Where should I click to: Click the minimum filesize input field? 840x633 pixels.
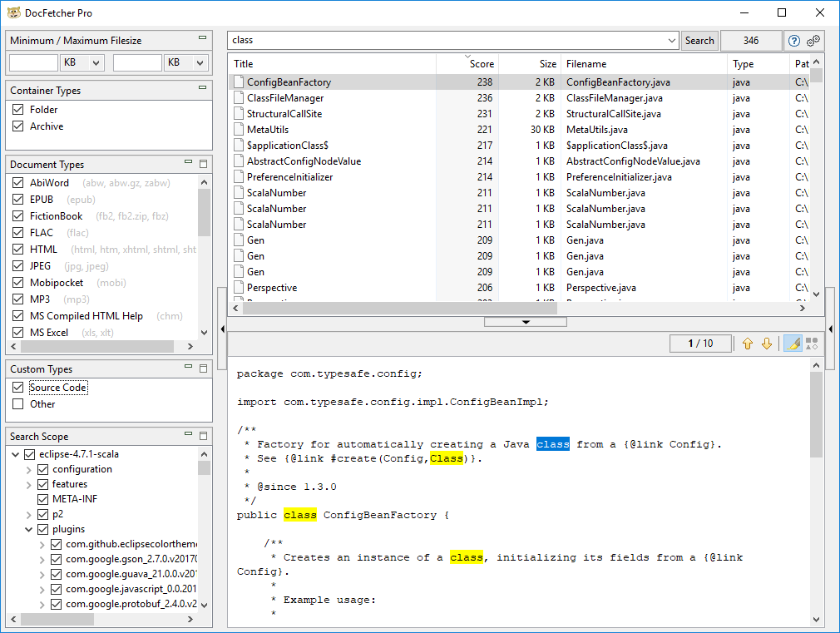33,62
